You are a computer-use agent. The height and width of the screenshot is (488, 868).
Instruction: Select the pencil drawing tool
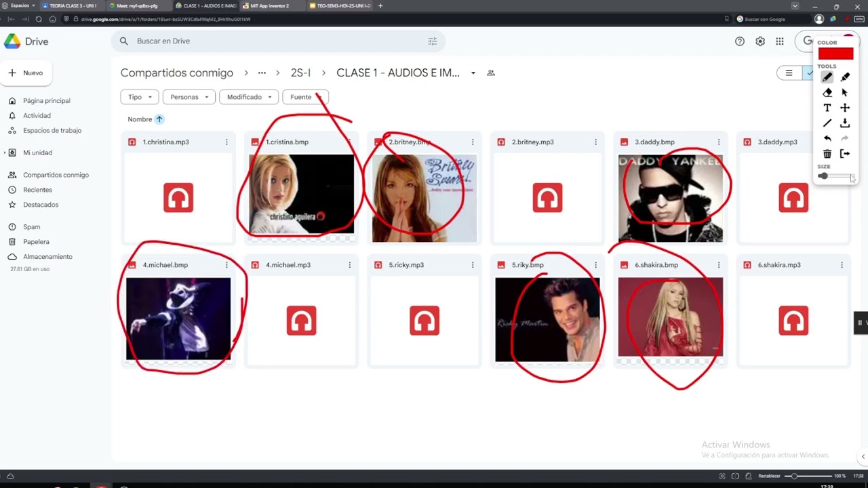(x=827, y=77)
